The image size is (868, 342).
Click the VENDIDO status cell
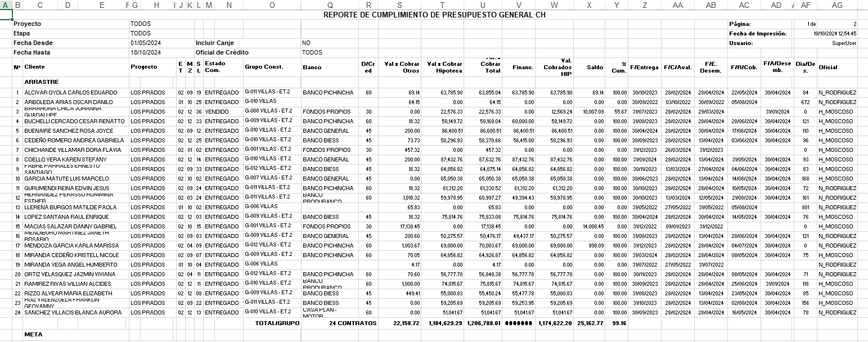click(x=217, y=111)
